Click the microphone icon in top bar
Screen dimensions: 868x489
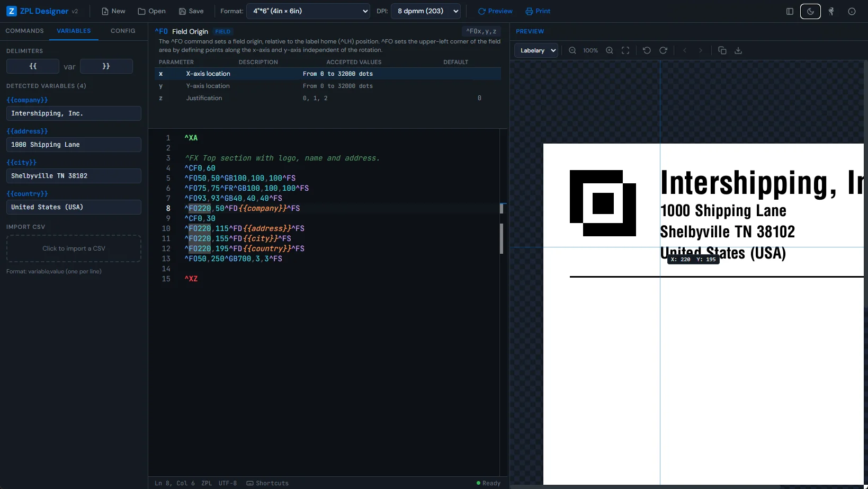[831, 11]
